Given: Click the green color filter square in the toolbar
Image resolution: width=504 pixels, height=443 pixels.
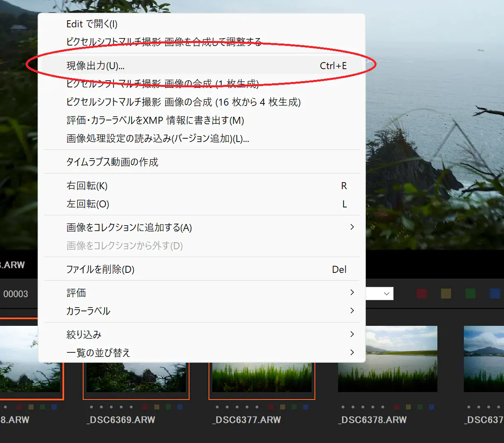Looking at the screenshot, I should pos(470,294).
